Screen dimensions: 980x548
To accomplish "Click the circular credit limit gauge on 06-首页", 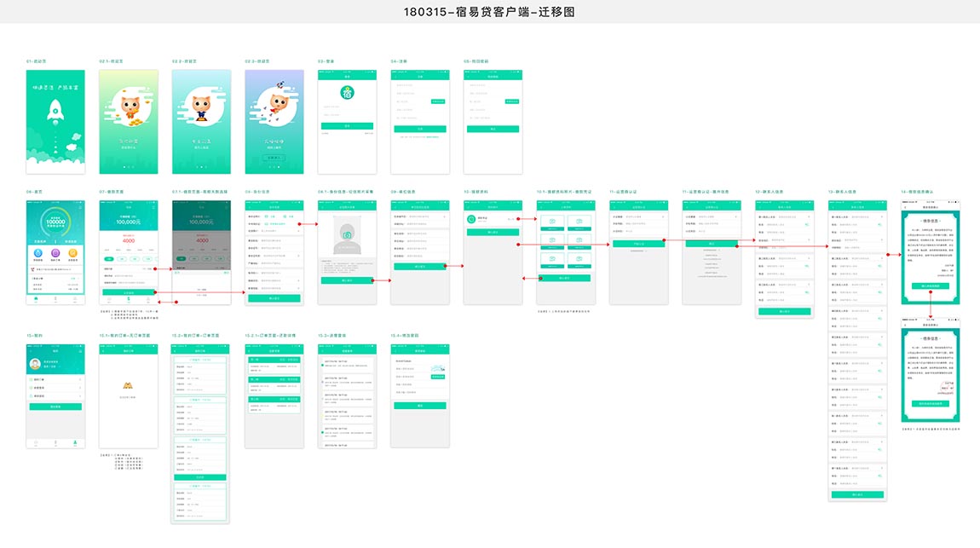I will click(54, 222).
